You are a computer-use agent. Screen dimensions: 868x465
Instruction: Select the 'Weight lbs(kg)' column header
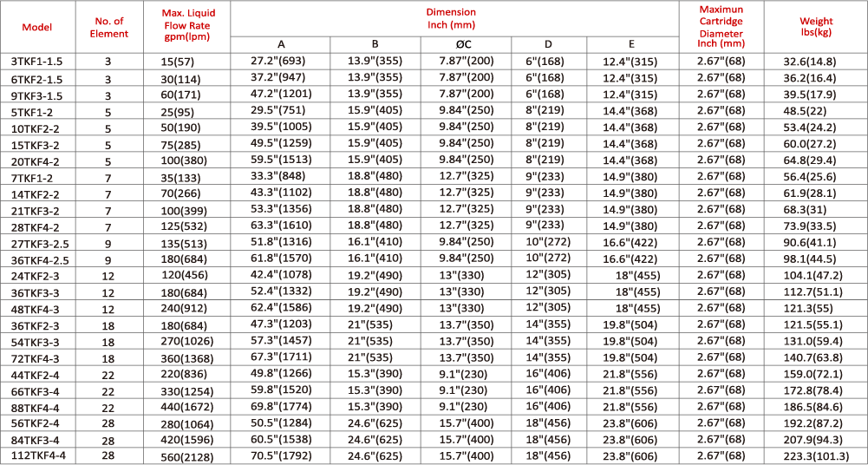(x=817, y=27)
